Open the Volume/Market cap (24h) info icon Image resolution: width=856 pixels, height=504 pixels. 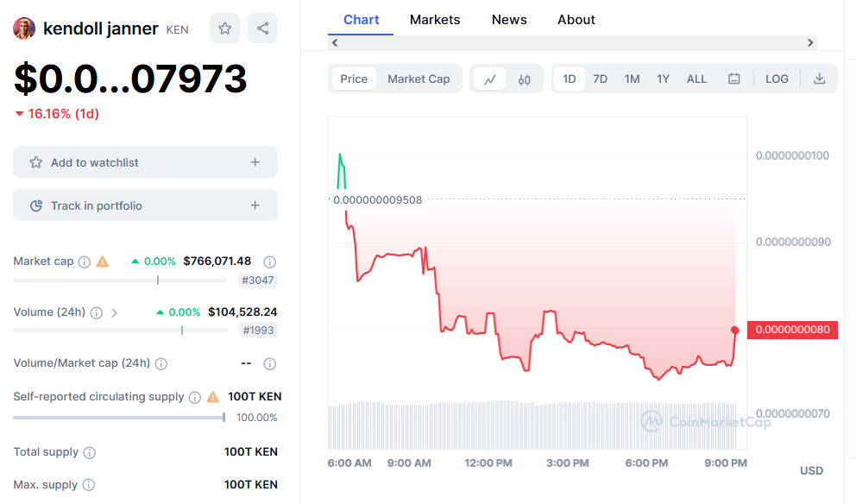161,363
